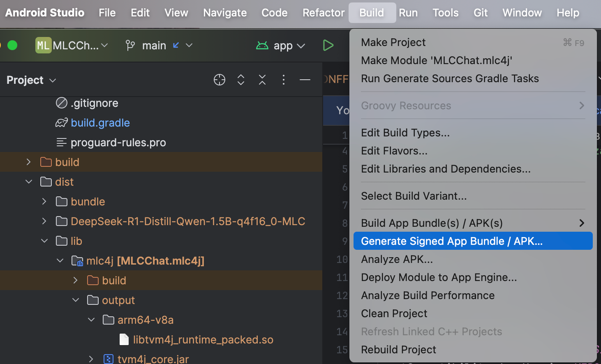The image size is (601, 364).
Task: Open the Navigate menu
Action: click(x=225, y=13)
